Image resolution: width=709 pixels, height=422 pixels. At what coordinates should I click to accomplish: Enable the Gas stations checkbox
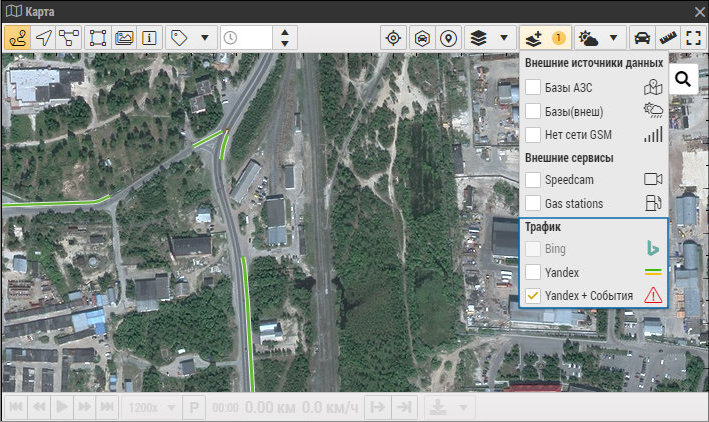coord(533,203)
